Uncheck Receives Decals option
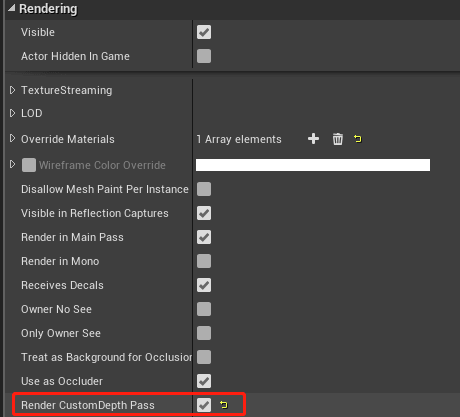This screenshot has width=460, height=417. 204,285
